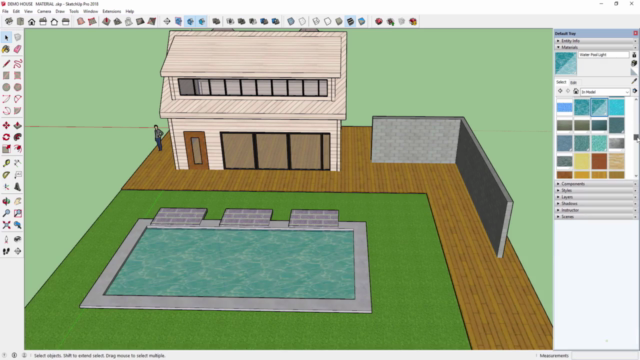This screenshot has width=640, height=360.
Task: Switch to the Iso view icon
Action: [9, 21]
